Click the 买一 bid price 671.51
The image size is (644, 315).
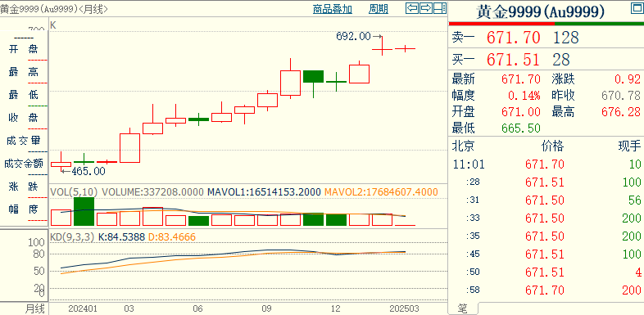point(514,60)
